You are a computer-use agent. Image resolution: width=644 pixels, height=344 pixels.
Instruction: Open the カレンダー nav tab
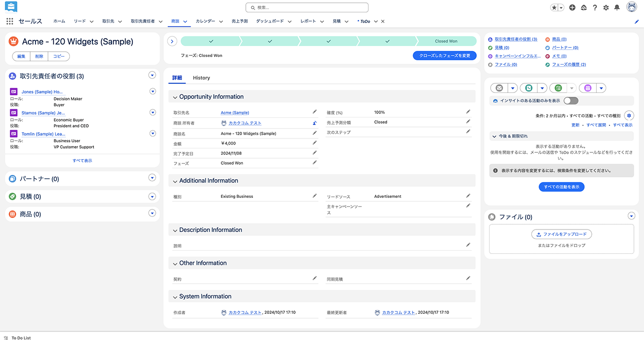click(206, 22)
